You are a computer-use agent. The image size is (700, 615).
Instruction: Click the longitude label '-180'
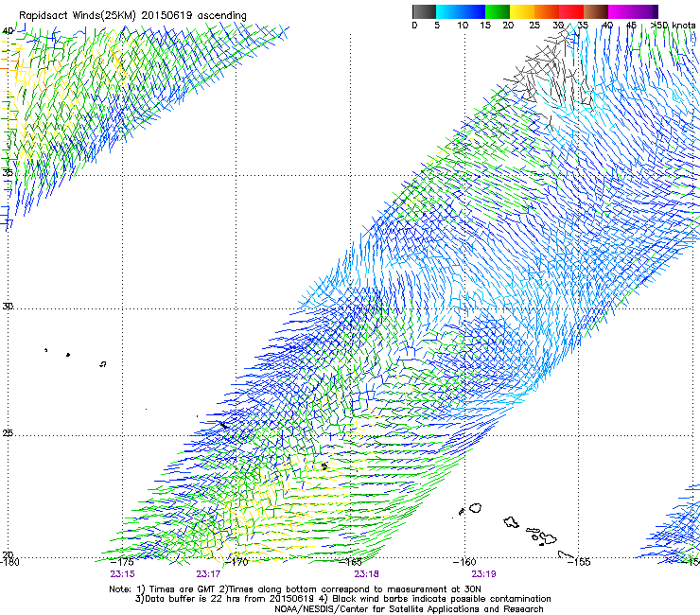(9, 562)
